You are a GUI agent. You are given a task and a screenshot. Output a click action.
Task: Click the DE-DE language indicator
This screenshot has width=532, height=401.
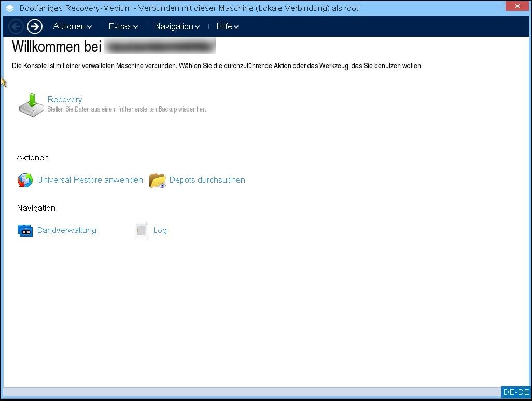[x=515, y=392]
